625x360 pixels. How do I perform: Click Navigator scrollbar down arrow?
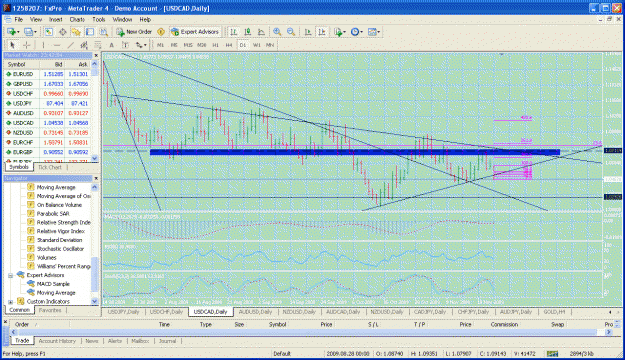pos(94,301)
